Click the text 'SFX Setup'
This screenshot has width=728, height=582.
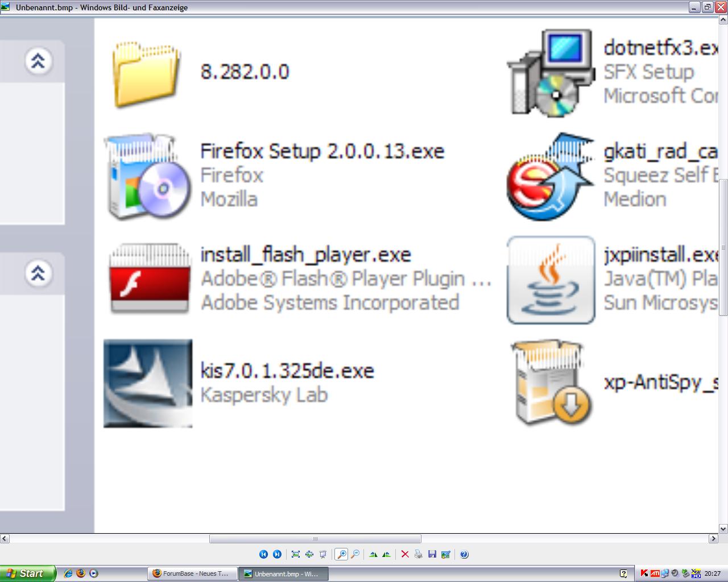coord(649,72)
